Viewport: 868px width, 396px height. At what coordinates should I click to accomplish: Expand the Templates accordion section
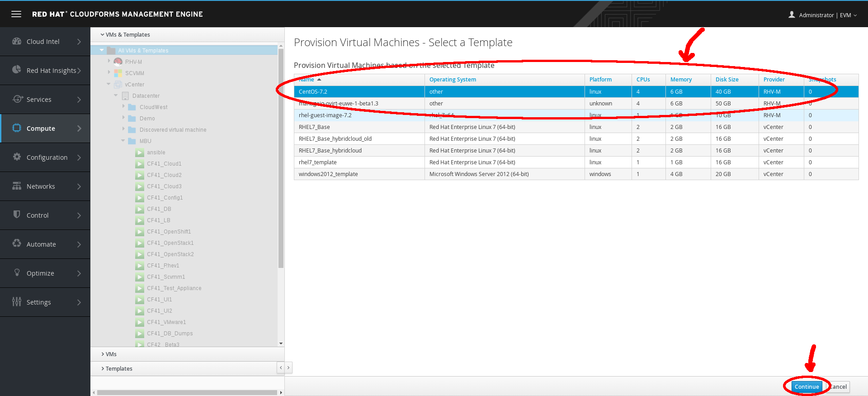pyautogui.click(x=184, y=368)
